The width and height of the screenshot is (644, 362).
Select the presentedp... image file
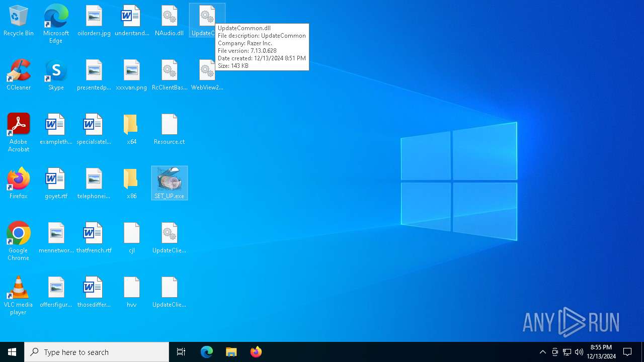94,75
